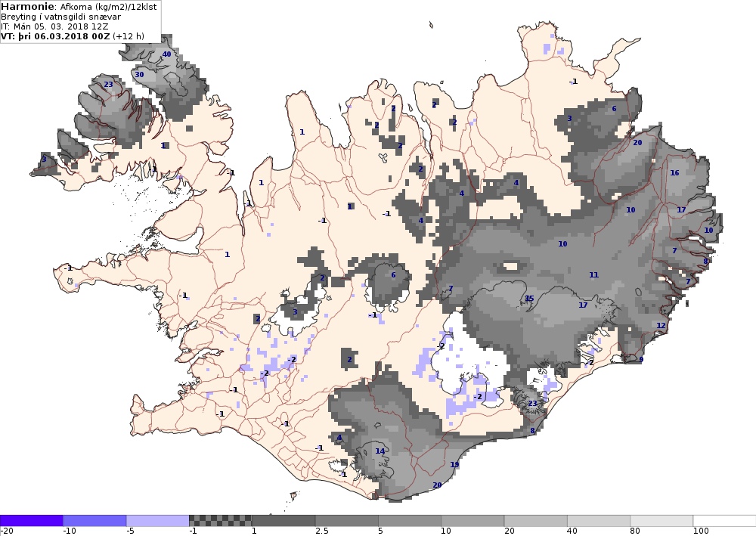This screenshot has height=536, width=756.
Task: Click the dark purple -20 to -10 legend swatch
Action: click(x=31, y=521)
